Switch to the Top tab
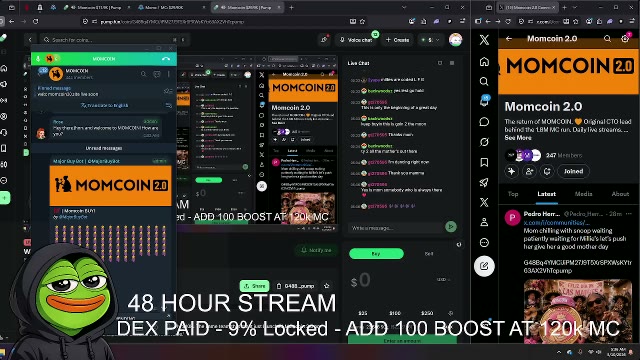The image size is (640, 360). [x=513, y=194]
